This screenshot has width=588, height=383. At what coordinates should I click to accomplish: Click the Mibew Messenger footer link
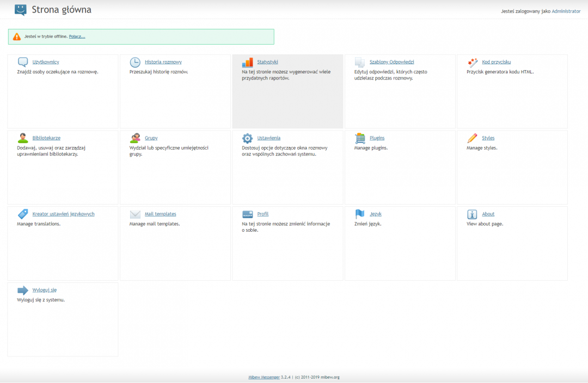click(264, 378)
